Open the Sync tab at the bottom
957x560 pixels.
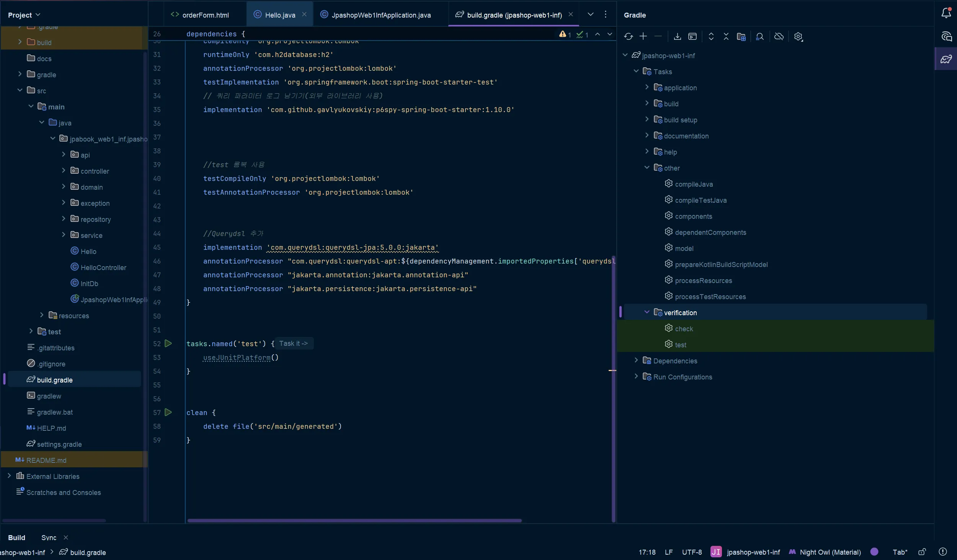pyautogui.click(x=48, y=537)
